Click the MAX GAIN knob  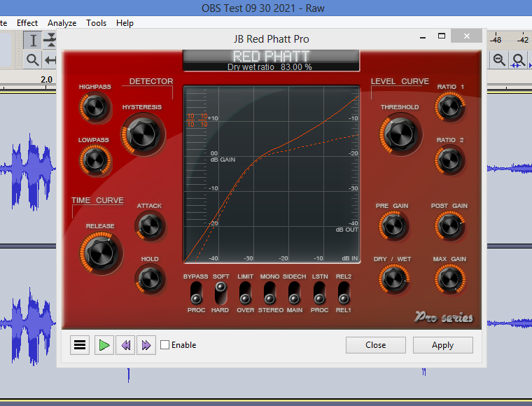(x=450, y=279)
